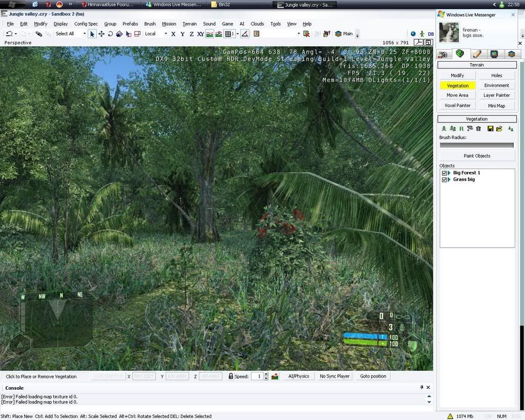
Task: Lock movement to X axis
Action: (173, 34)
